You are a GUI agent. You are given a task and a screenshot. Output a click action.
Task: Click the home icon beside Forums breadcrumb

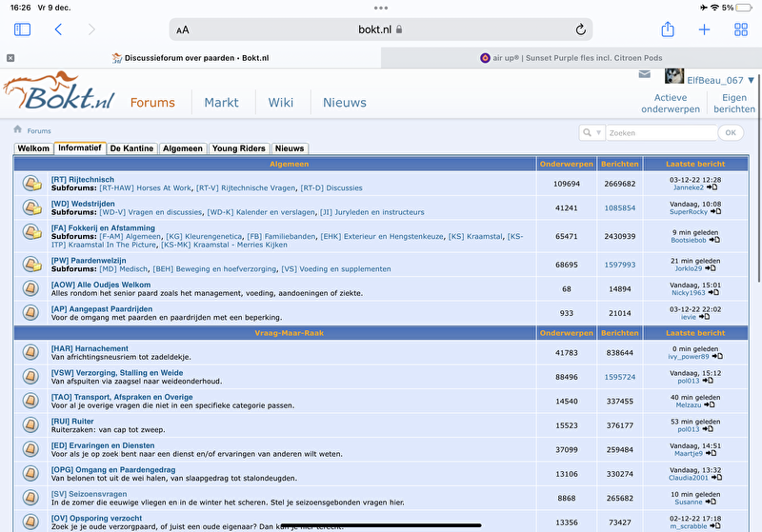coord(17,129)
